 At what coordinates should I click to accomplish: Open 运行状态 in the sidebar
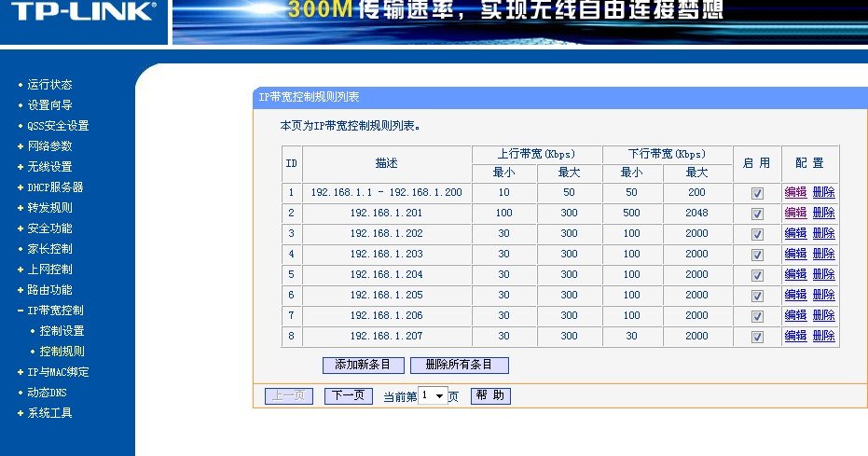(x=49, y=85)
